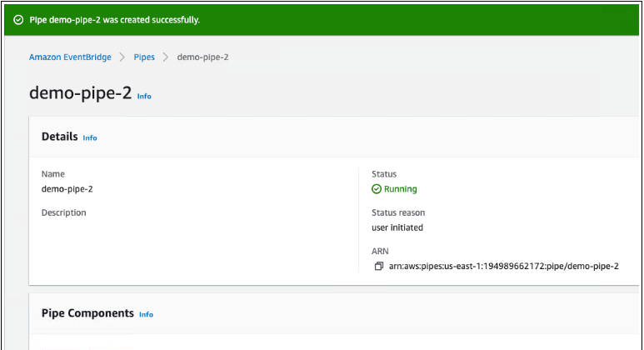The height and width of the screenshot is (350, 644).
Task: Click the demo-pipe-2 page title heading
Action: [80, 93]
